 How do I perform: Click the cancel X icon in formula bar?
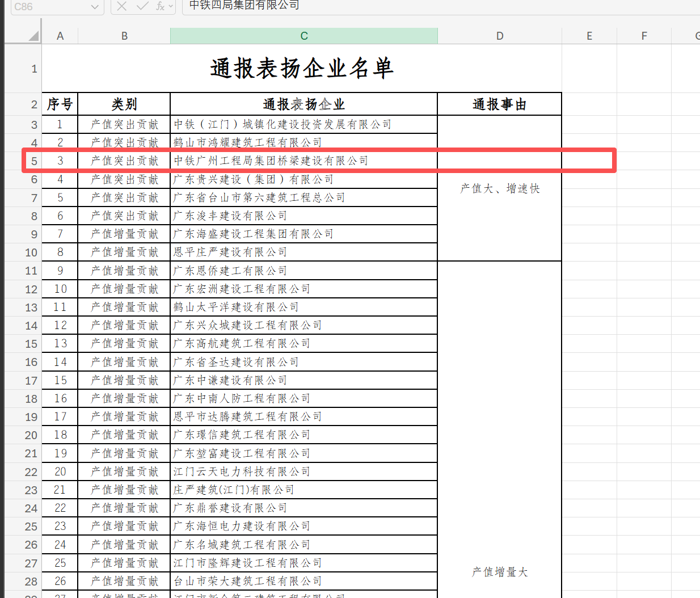[x=121, y=6]
